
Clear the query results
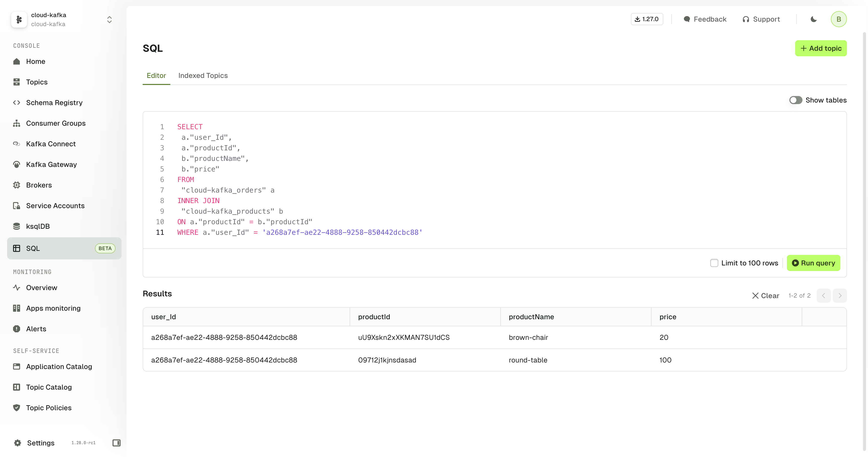click(x=766, y=295)
